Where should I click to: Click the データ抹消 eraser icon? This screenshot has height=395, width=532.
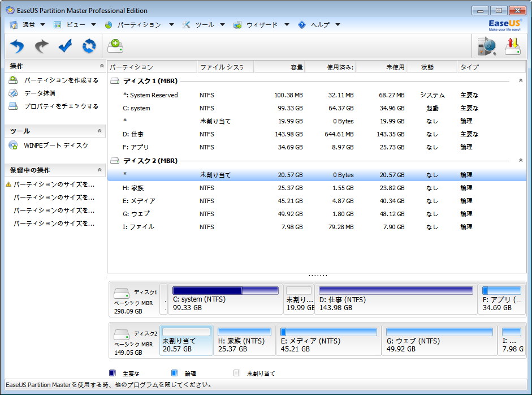point(13,93)
